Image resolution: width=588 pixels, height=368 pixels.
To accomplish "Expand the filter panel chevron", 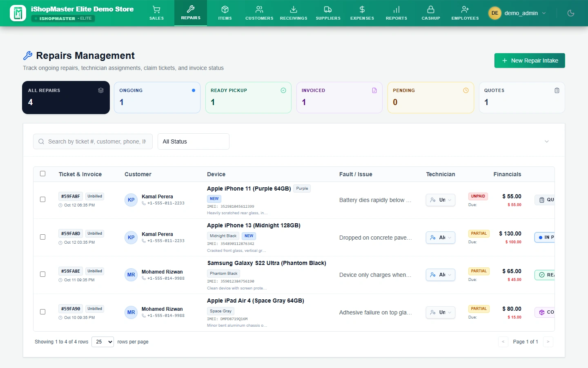I will 547,141.
